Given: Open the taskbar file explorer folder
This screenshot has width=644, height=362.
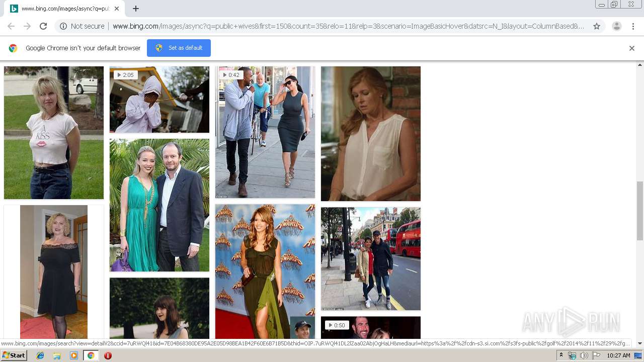Looking at the screenshot, I should coord(57,355).
